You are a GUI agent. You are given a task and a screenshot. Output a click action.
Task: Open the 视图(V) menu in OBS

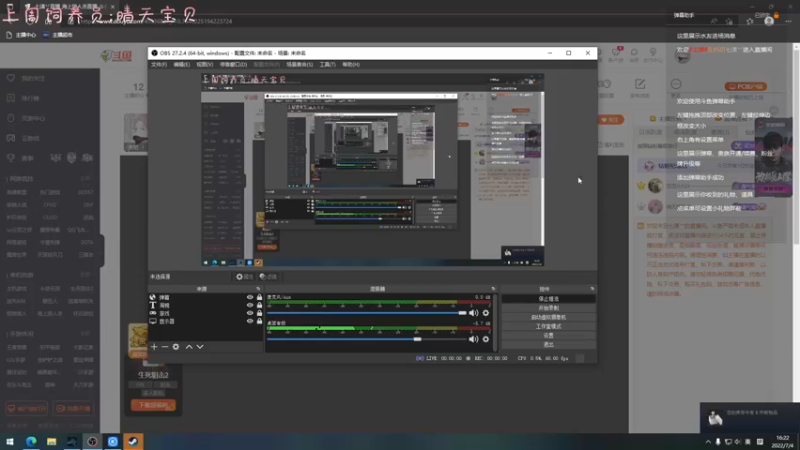pyautogui.click(x=205, y=65)
